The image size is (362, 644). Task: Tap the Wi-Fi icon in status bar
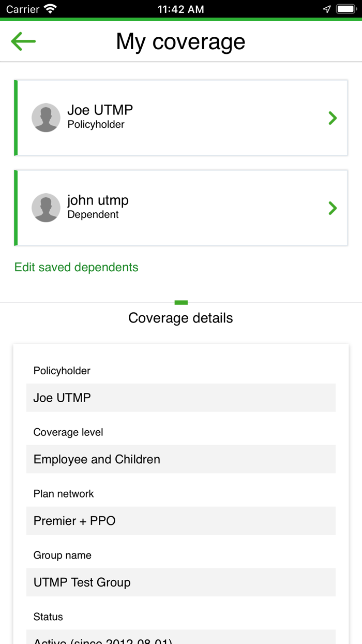(49, 9)
